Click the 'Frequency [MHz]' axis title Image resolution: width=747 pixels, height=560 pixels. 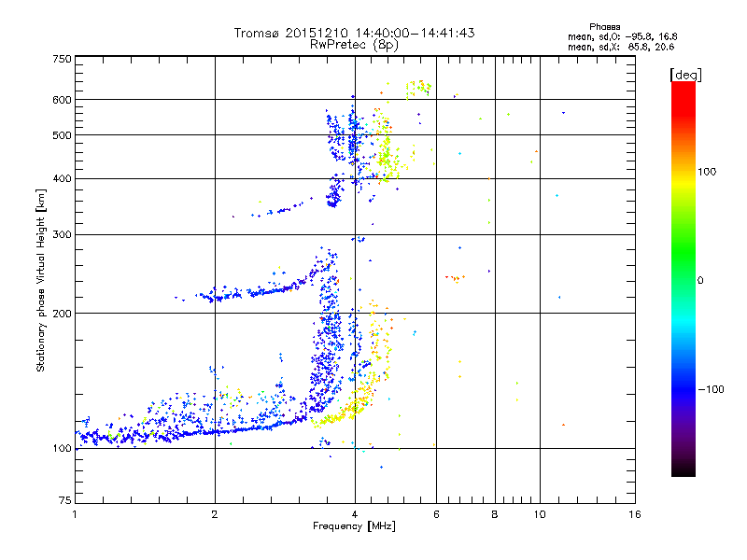(354, 526)
